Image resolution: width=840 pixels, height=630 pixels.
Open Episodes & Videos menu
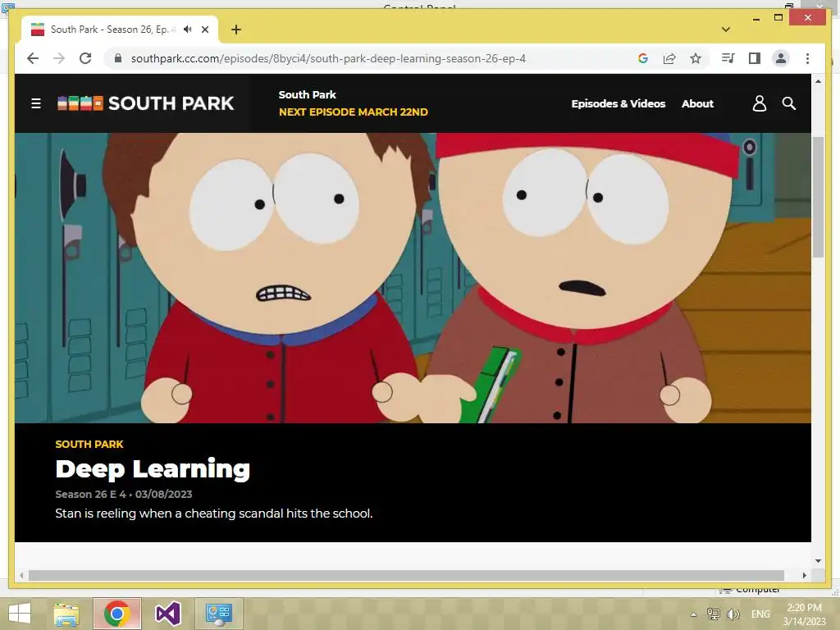pos(619,103)
